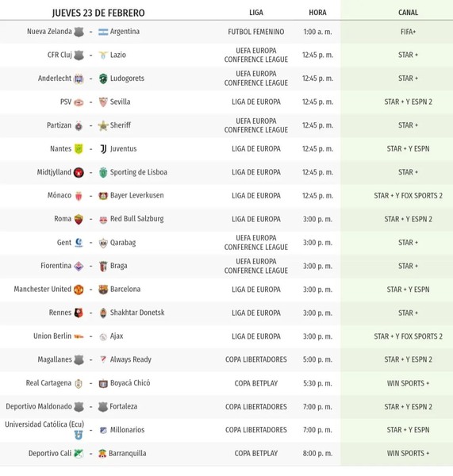
Task: Select the Manchester United badge
Action: 79,290
